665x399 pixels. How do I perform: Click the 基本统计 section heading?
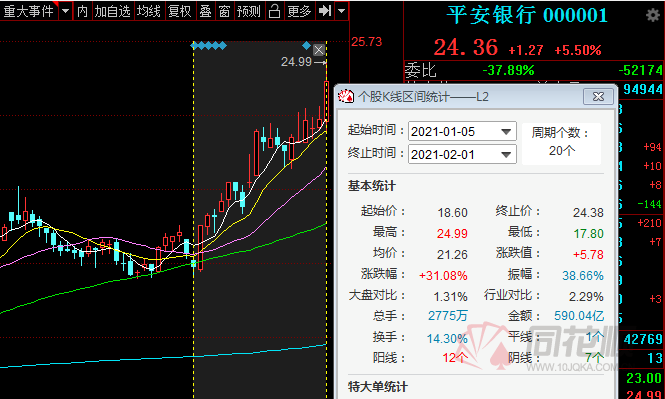click(372, 186)
